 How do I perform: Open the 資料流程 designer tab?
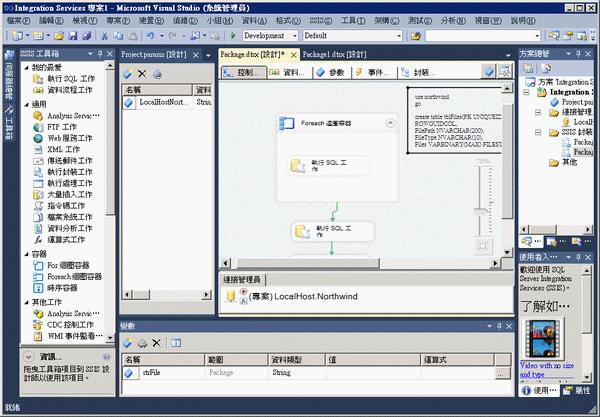pos(288,72)
